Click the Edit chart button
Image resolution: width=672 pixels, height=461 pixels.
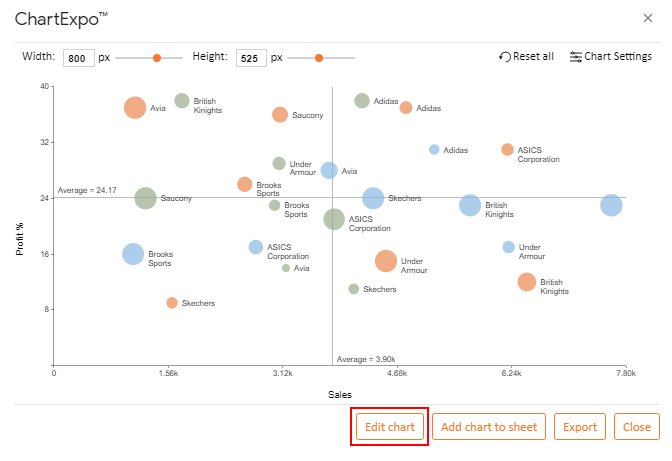[390, 427]
